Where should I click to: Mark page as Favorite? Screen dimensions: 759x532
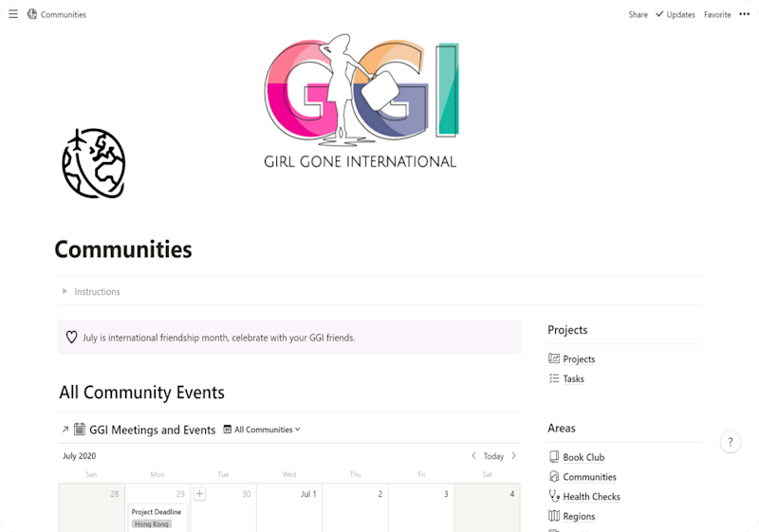pos(717,14)
